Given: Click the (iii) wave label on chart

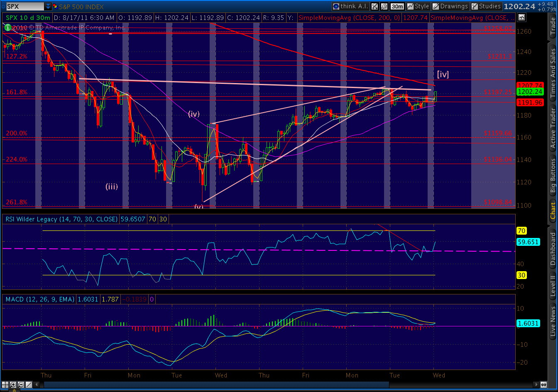Looking at the screenshot, I should (x=111, y=186).
